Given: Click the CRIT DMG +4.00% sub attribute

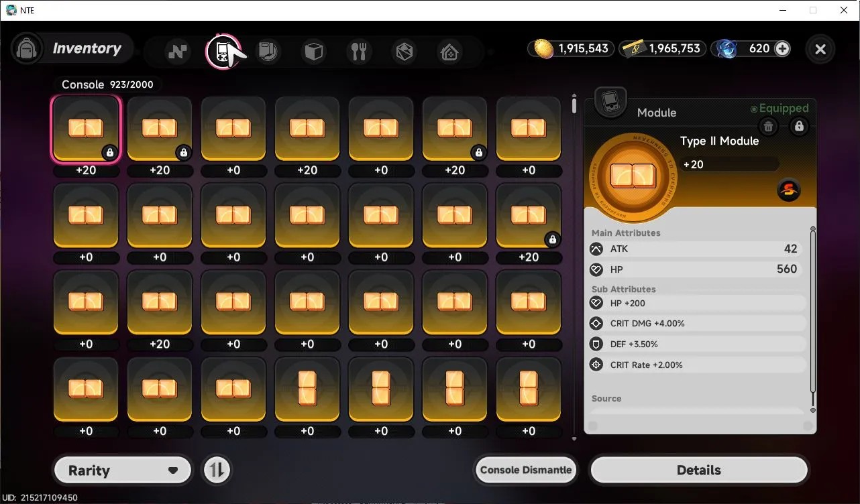Looking at the screenshot, I should tap(696, 323).
